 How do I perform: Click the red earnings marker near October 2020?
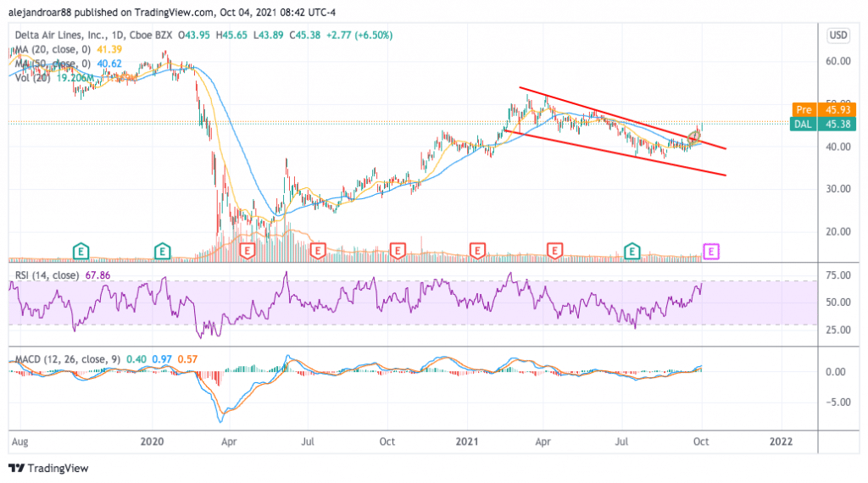coord(398,251)
